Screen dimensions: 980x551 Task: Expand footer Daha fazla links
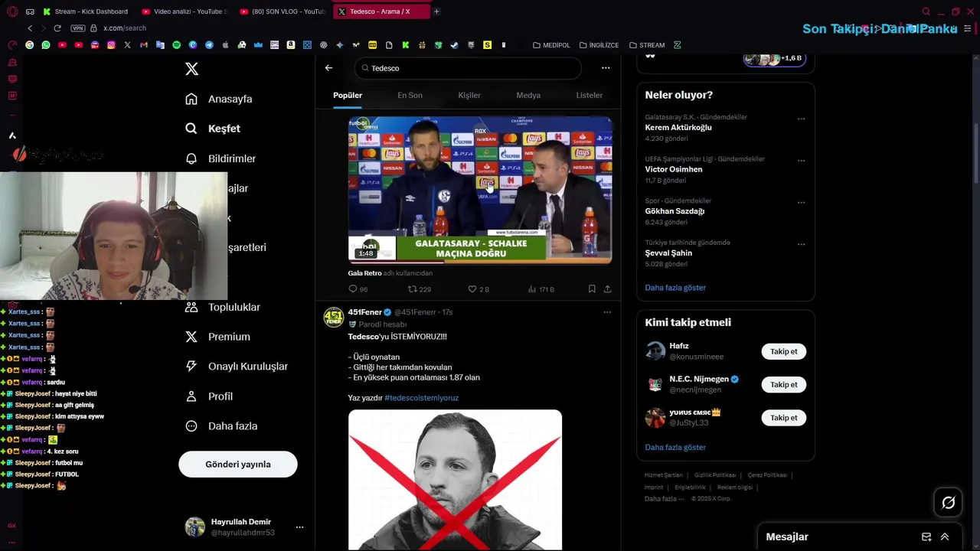(x=664, y=499)
